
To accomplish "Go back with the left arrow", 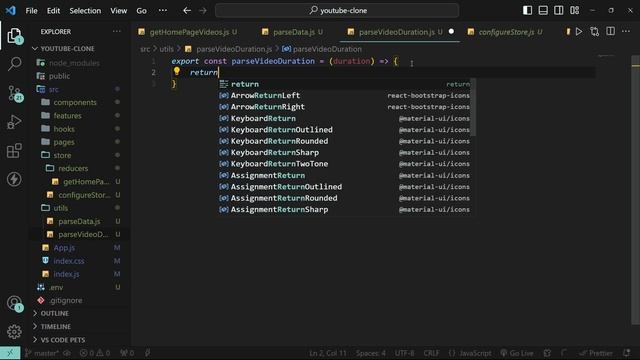I will coord(187,11).
